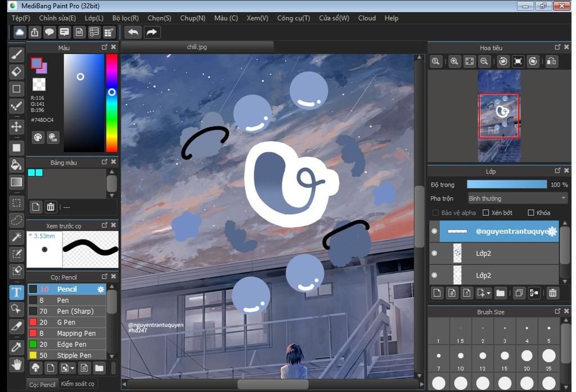Close the Xem trước cọ panel
The height and width of the screenshot is (392, 576).
point(114,225)
